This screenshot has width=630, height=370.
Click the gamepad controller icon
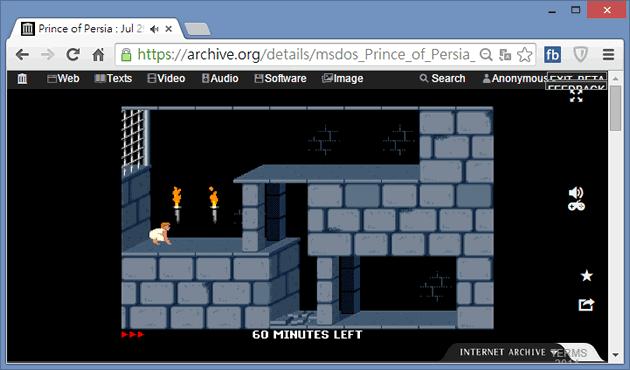tap(576, 206)
